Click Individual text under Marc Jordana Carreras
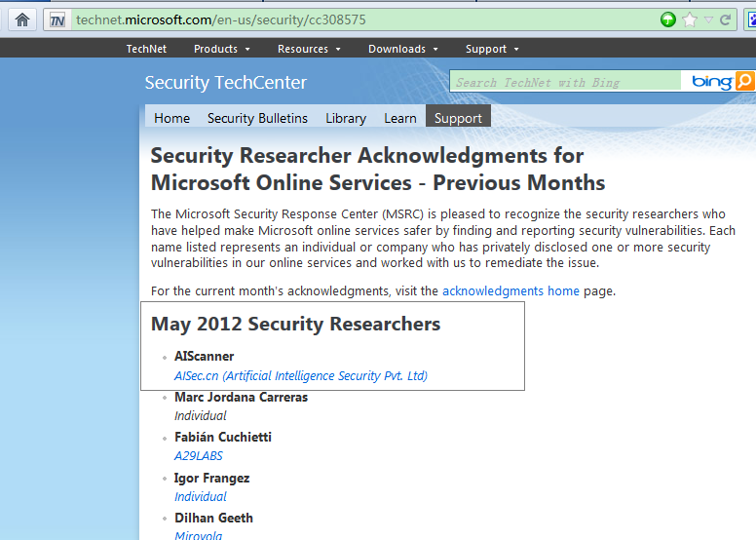Image resolution: width=756 pixels, height=540 pixels. (x=201, y=415)
